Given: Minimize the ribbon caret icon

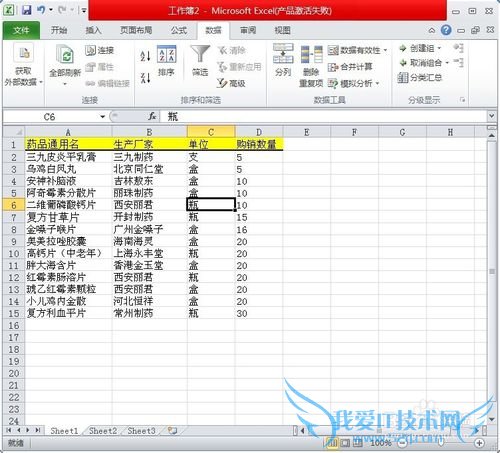Looking at the screenshot, I should pyautogui.click(x=431, y=31).
